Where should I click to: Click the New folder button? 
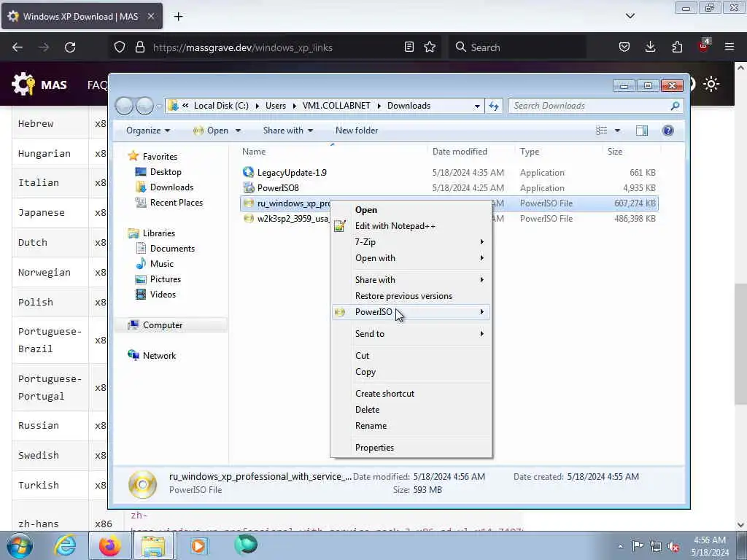coord(356,131)
